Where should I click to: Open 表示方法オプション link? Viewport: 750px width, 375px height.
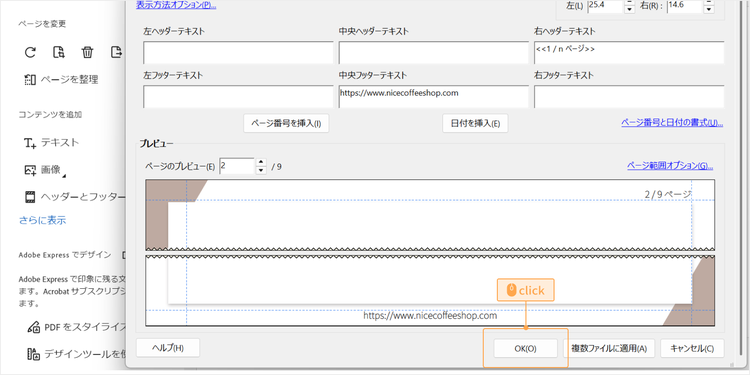[x=176, y=5]
